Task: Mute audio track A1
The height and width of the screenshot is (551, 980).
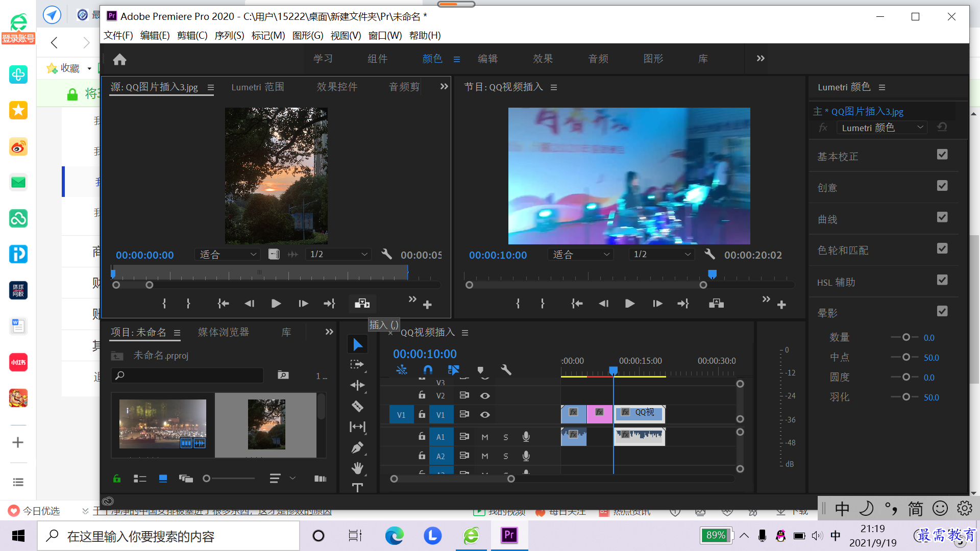Action: (485, 437)
